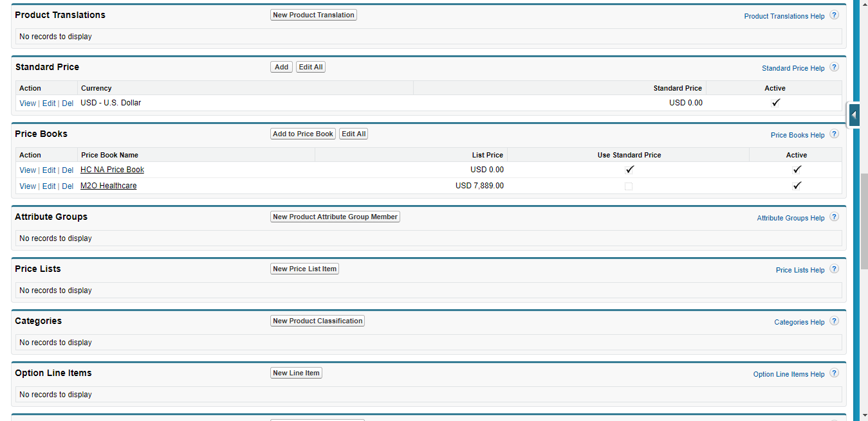
Task: Select USD 7,889.00 list price value
Action: click(479, 186)
